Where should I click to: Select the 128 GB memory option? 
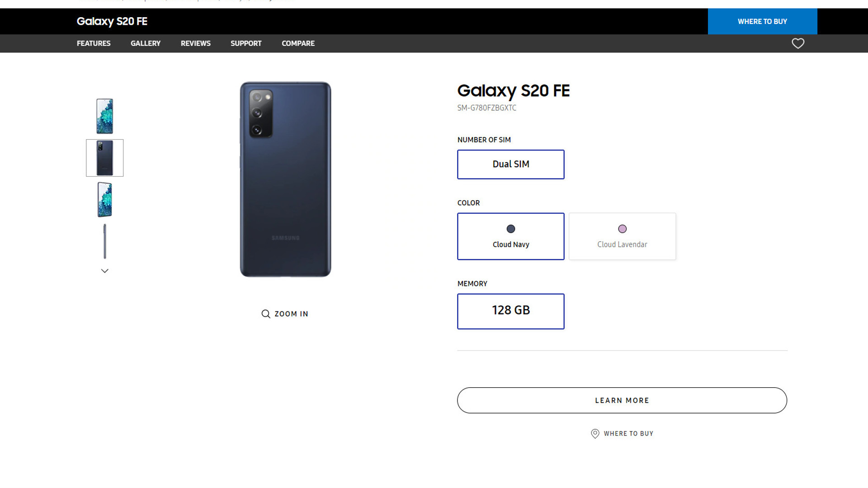(x=511, y=310)
